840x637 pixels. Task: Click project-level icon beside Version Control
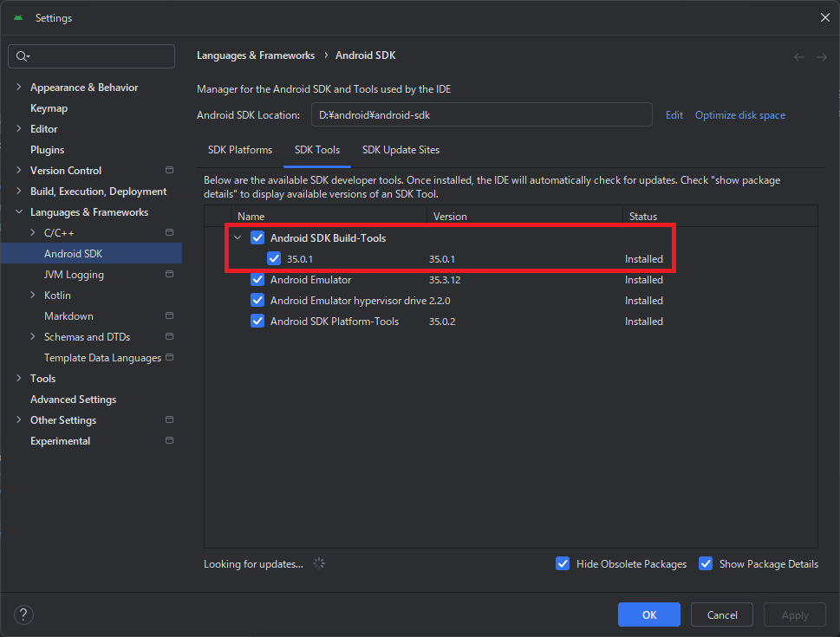pyautogui.click(x=169, y=171)
